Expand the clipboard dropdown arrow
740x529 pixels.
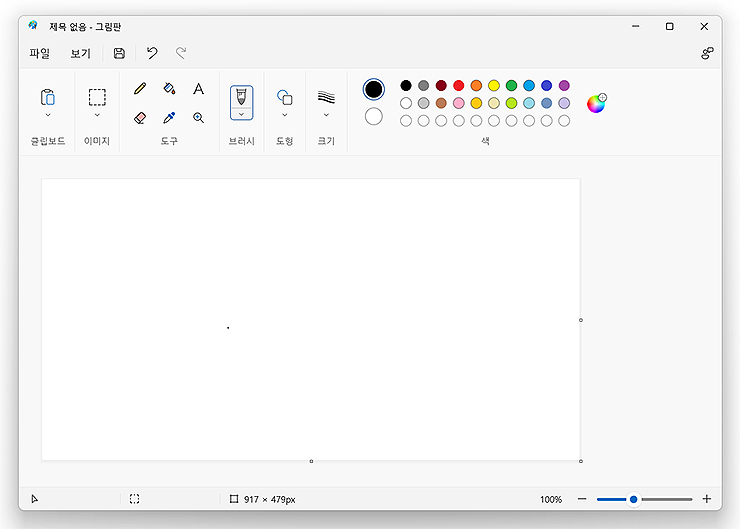point(48,115)
